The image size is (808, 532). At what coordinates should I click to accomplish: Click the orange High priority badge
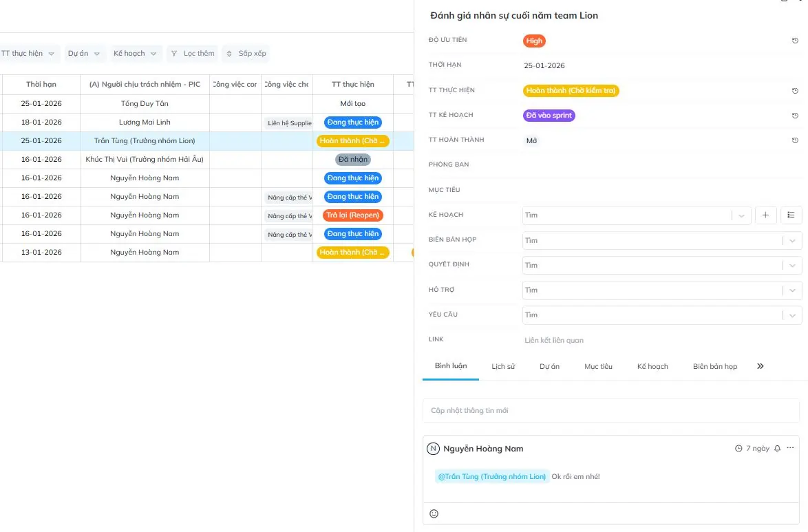tap(534, 41)
